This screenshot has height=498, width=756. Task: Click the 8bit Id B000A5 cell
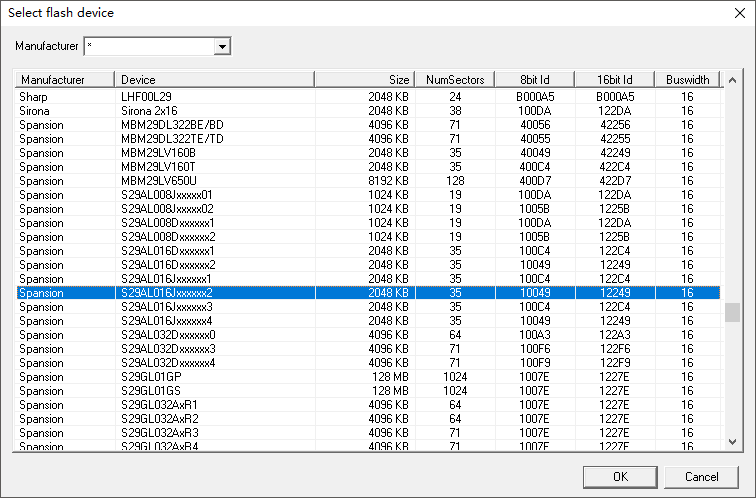point(535,97)
